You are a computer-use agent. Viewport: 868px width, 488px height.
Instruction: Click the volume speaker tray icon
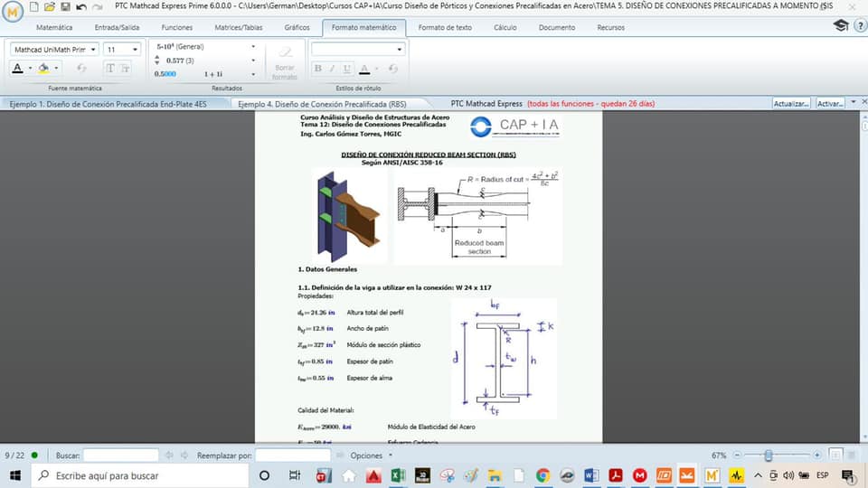click(x=788, y=475)
